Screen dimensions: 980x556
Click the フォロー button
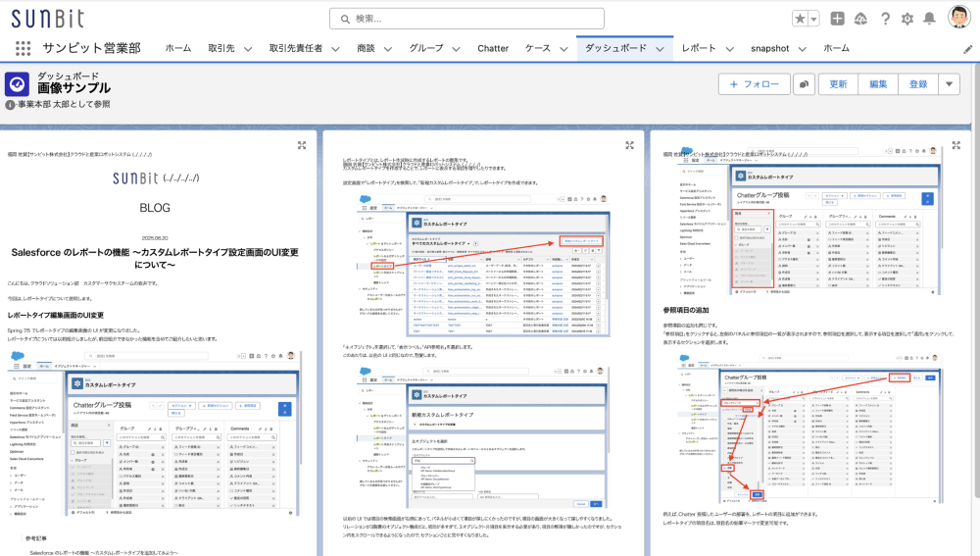point(755,83)
